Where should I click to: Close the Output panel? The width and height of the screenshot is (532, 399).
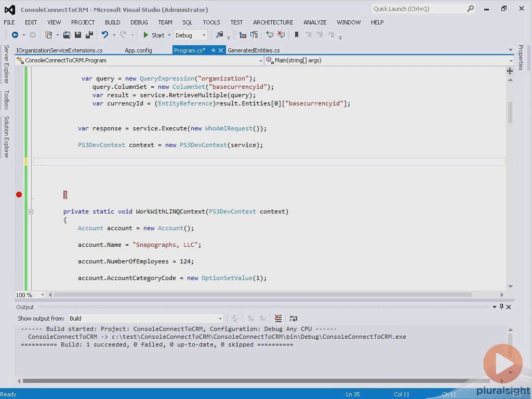[x=509, y=307]
